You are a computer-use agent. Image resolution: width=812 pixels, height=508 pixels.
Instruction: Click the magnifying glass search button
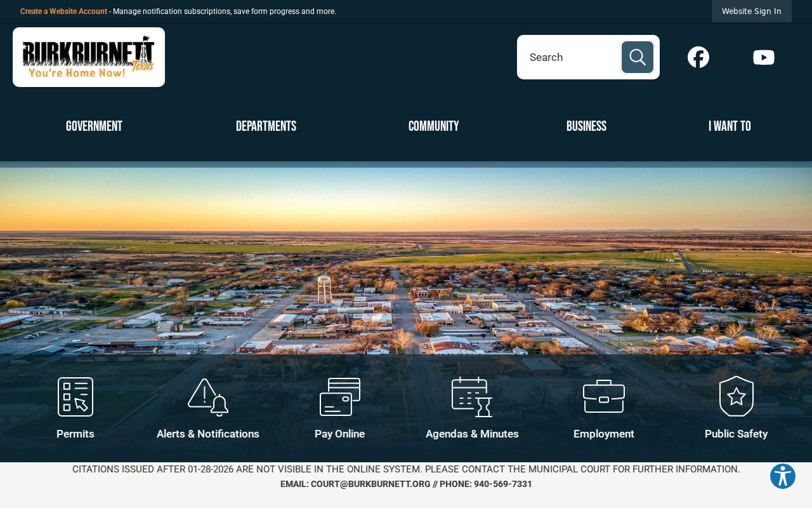[x=638, y=57]
